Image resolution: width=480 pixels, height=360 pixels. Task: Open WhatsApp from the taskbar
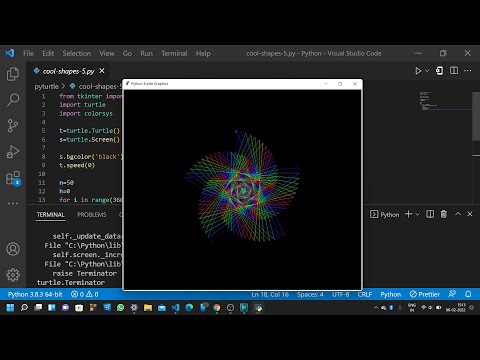click(x=120, y=307)
